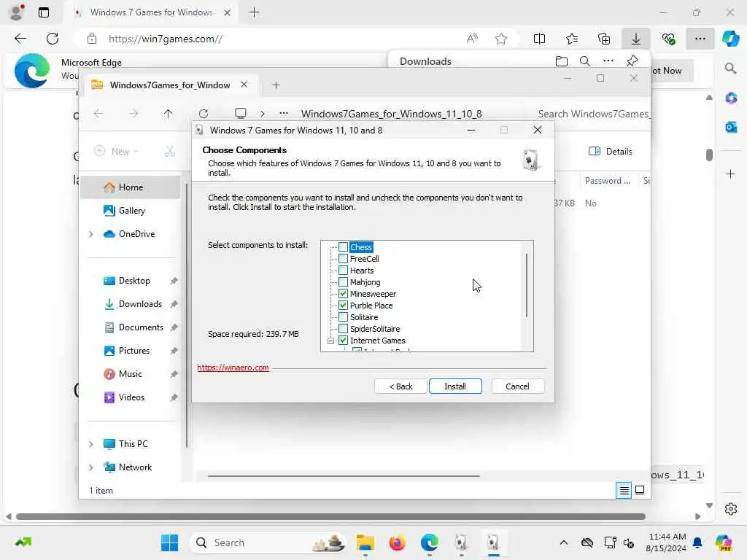Check the Chess component checkbox
This screenshot has width=747, height=560.
pyautogui.click(x=343, y=247)
